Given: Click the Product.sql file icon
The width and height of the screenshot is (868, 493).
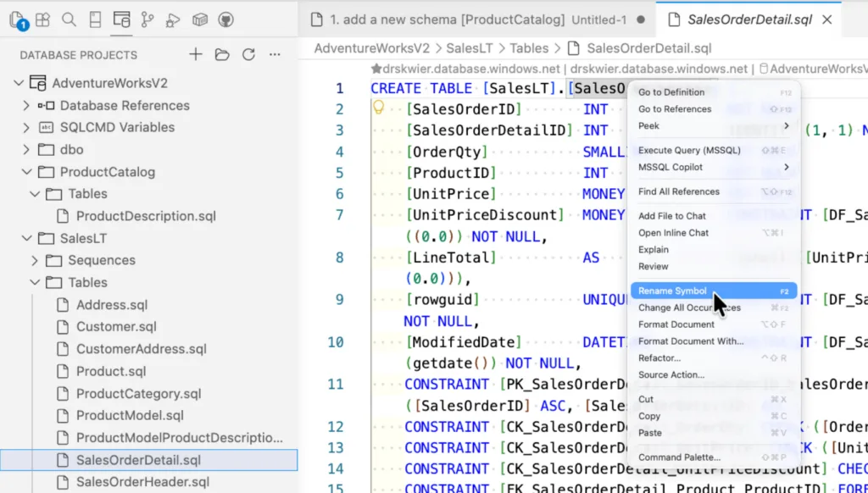Looking at the screenshot, I should point(63,371).
